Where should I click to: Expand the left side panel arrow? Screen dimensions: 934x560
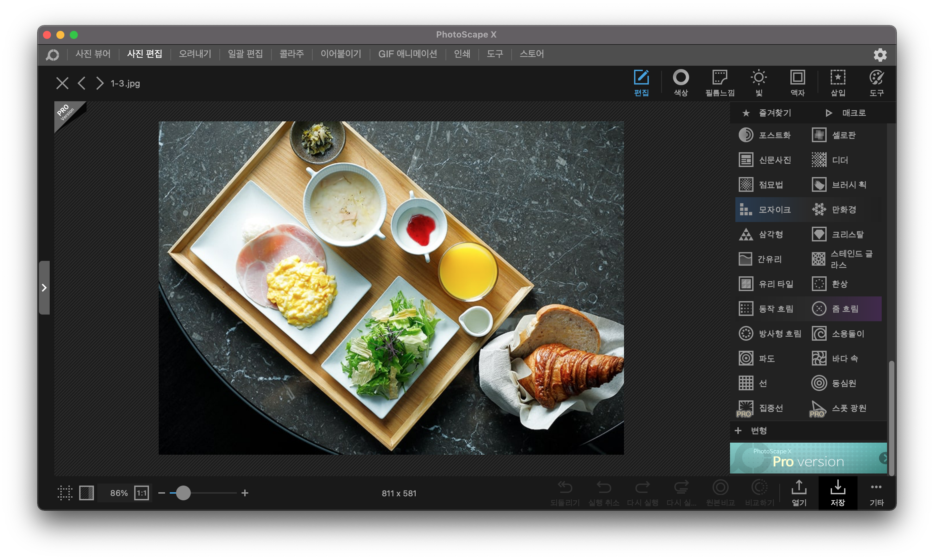(44, 288)
